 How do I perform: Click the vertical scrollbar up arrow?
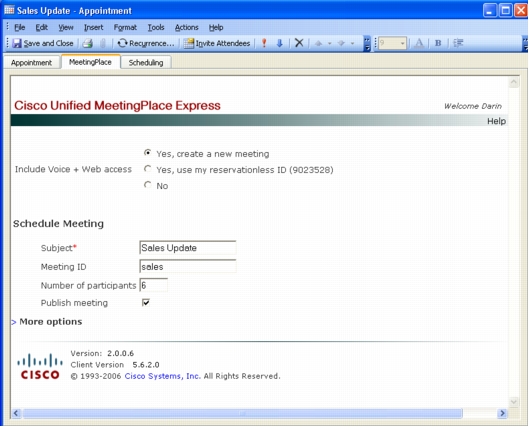click(514, 82)
